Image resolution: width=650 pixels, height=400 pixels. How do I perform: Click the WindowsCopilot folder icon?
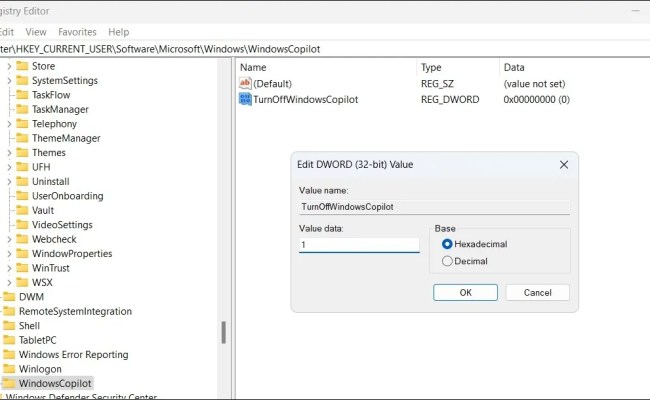coord(9,383)
